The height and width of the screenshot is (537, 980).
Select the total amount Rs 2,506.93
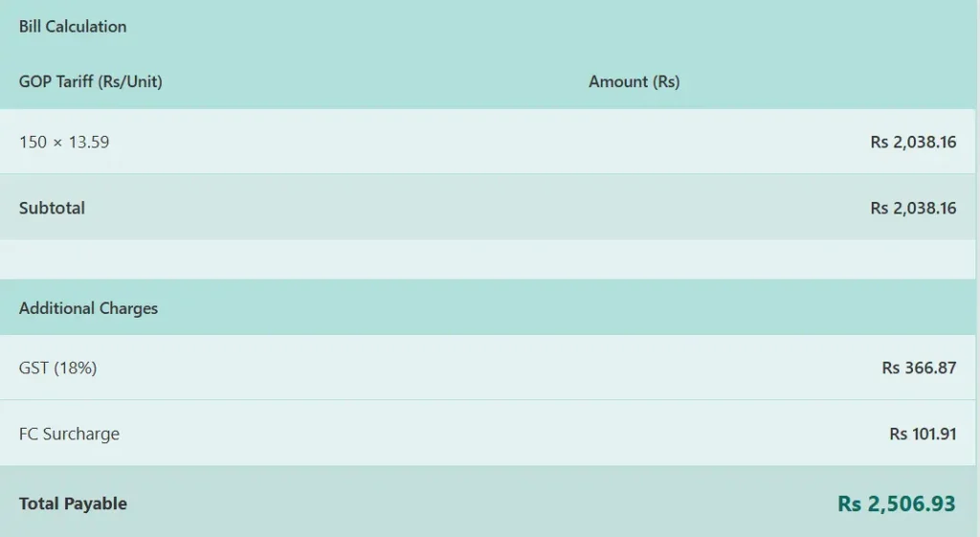[x=896, y=503]
